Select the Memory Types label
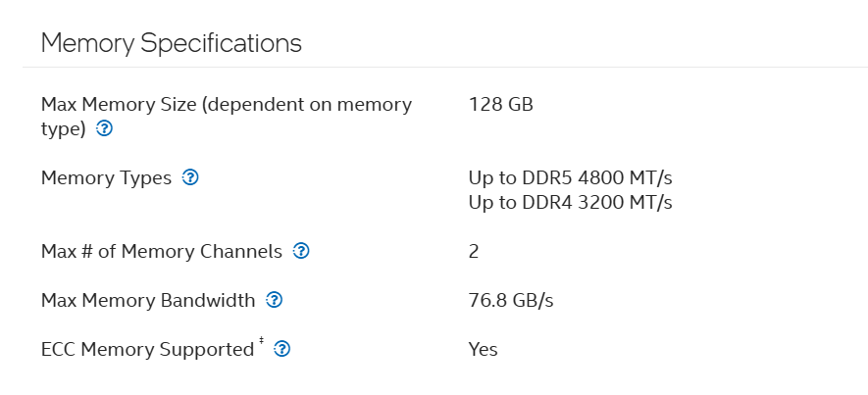Viewport: 868px width, 395px height. (x=106, y=177)
